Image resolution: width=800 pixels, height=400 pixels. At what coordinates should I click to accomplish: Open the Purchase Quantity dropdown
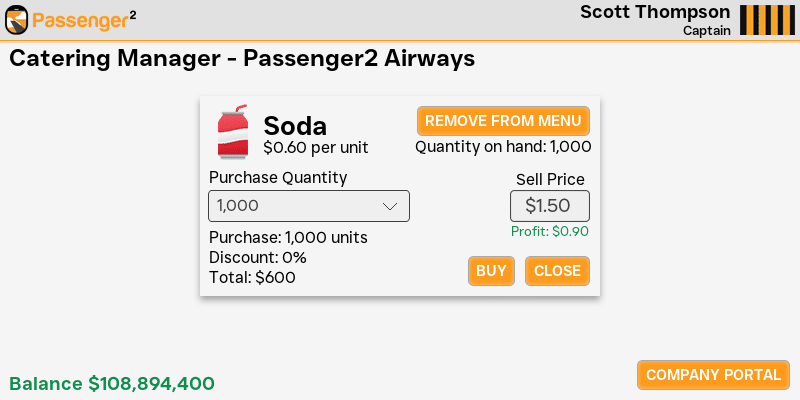[x=308, y=206]
